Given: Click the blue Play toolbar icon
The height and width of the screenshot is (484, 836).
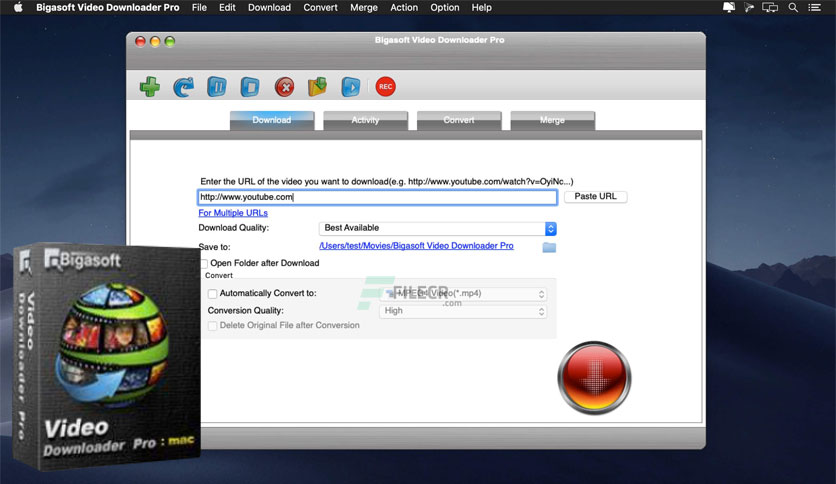Looking at the screenshot, I should tap(351, 87).
